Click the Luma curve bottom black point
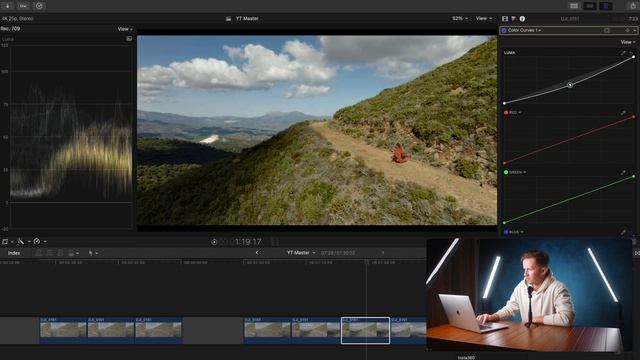Viewport: 640px width, 360px height. click(504, 103)
